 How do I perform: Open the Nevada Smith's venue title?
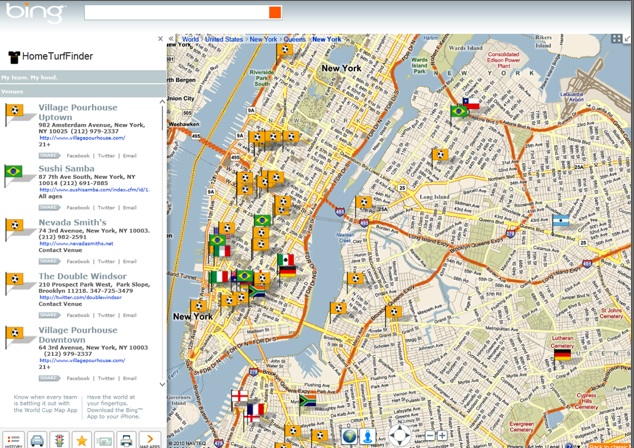pyautogui.click(x=72, y=222)
